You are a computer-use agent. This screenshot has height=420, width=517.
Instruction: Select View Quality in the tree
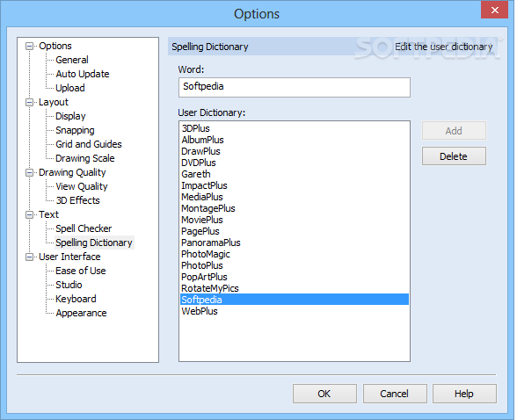[x=82, y=186]
